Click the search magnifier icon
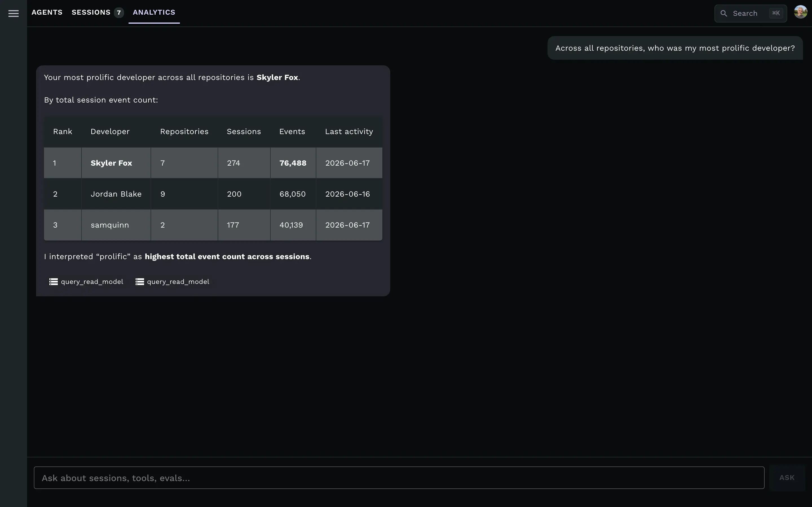Viewport: 812px width, 507px height. point(724,14)
